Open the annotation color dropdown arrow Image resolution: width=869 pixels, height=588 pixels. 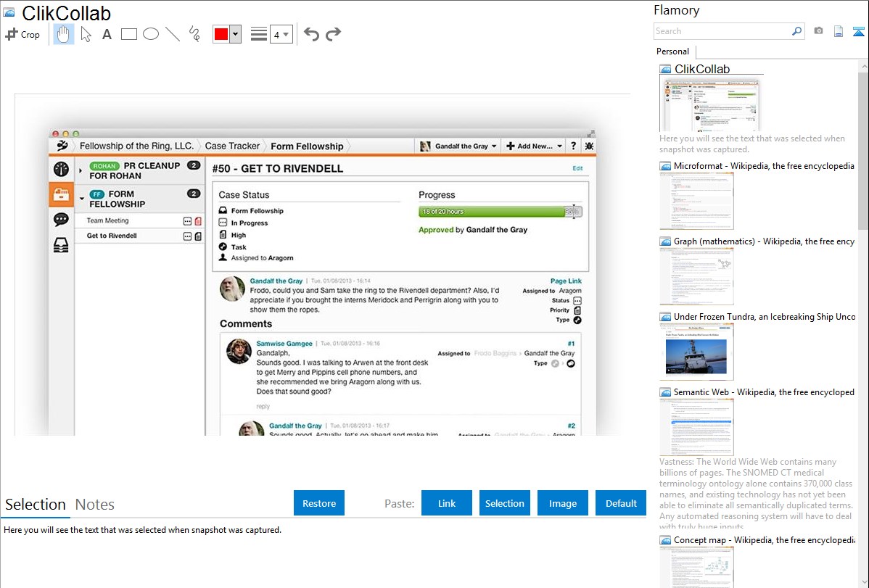point(236,34)
